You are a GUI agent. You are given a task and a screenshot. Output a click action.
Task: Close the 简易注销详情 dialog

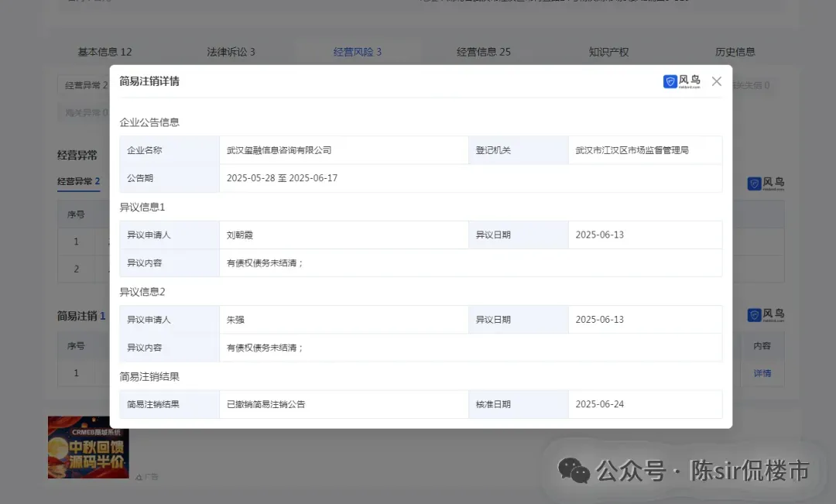717,81
